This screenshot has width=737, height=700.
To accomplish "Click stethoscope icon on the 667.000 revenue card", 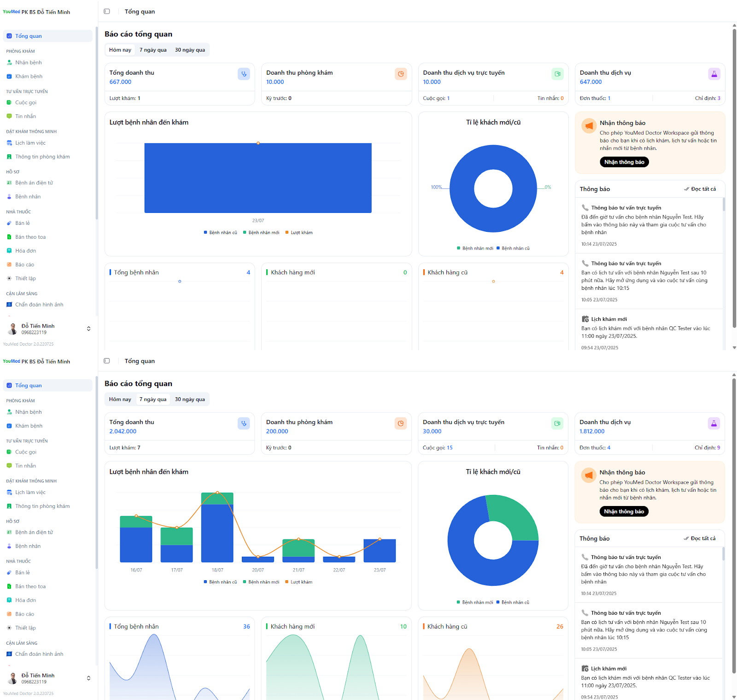I will click(244, 74).
